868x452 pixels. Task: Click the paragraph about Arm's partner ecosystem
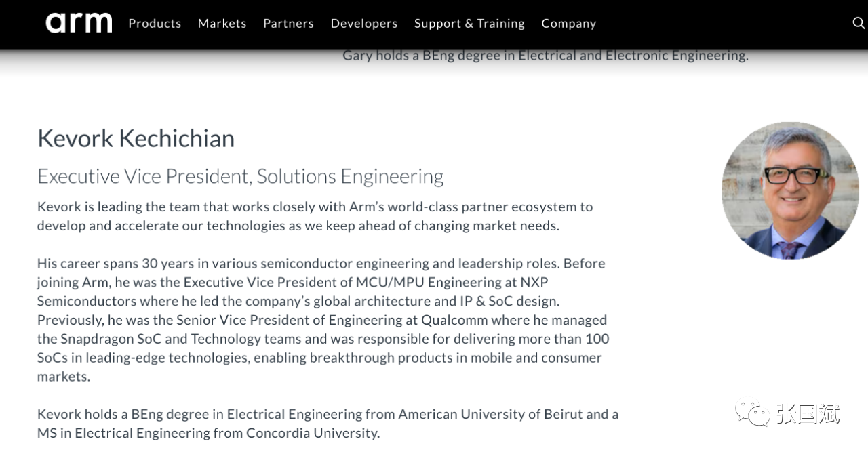tap(315, 216)
